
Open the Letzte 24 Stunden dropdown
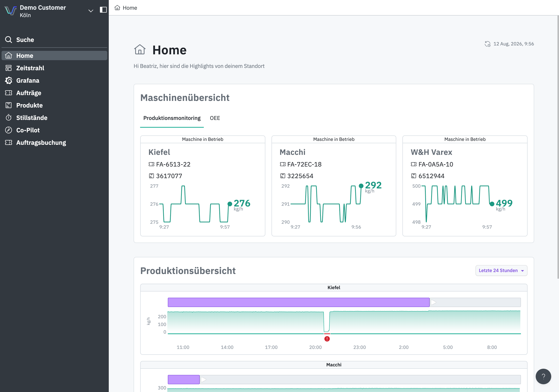pyautogui.click(x=501, y=270)
